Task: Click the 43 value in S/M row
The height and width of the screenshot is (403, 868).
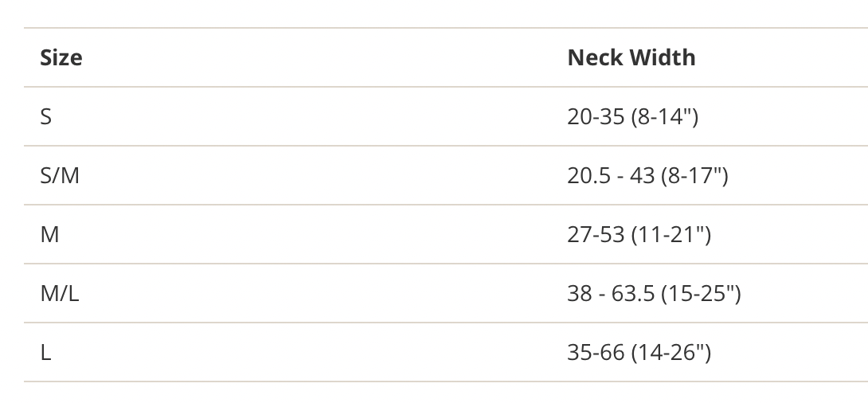Action: [x=643, y=176]
